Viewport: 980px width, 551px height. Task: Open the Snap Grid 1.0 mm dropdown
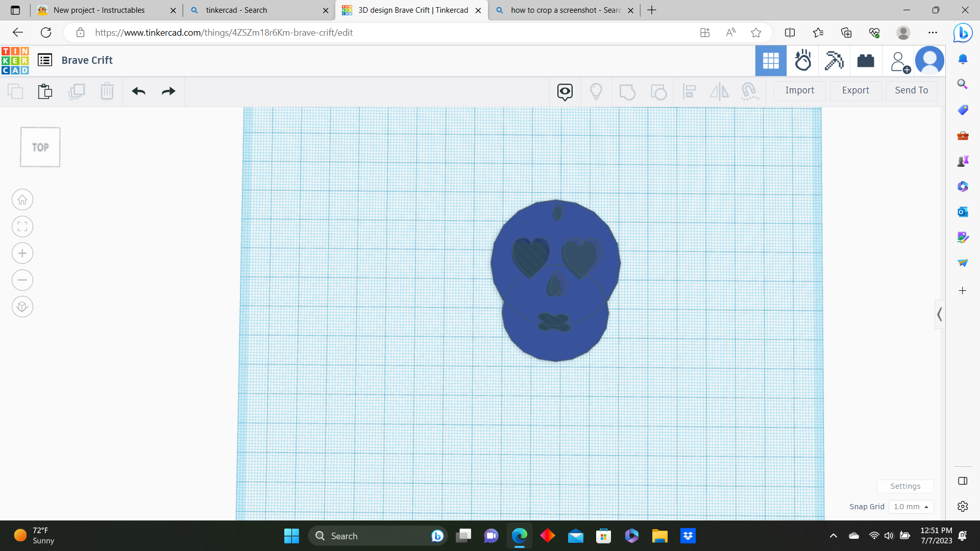911,507
